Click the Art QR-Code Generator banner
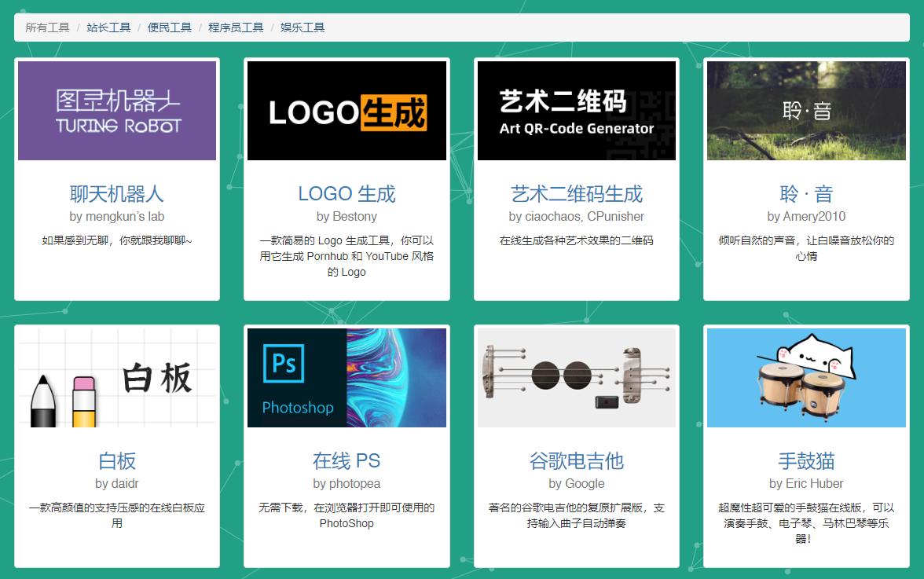 (576, 110)
